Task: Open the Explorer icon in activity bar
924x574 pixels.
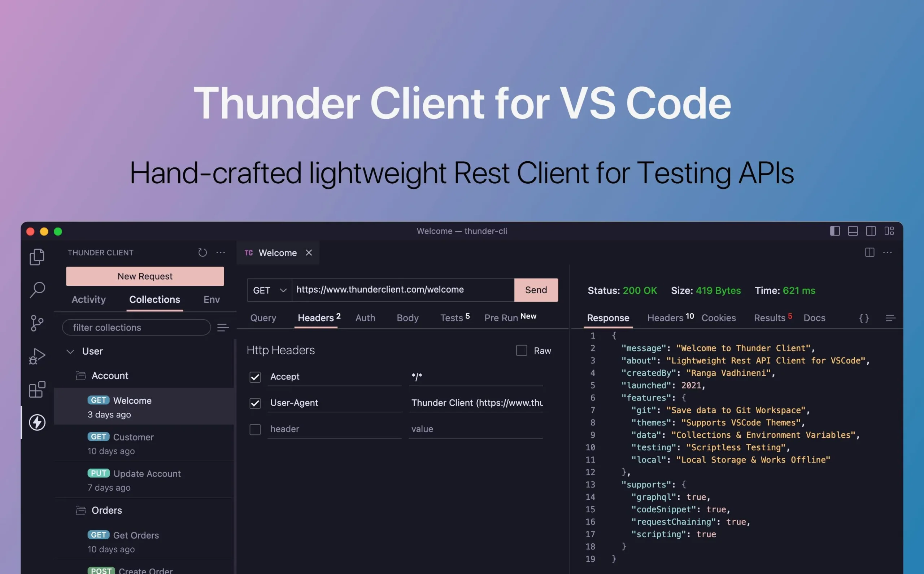Action: pos(37,257)
